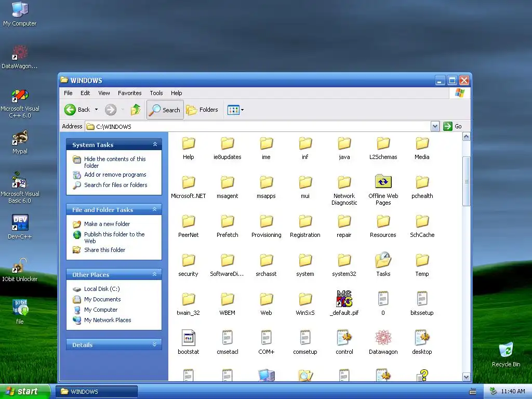Open the Back button history dropdown
532x399 pixels.
96,110
